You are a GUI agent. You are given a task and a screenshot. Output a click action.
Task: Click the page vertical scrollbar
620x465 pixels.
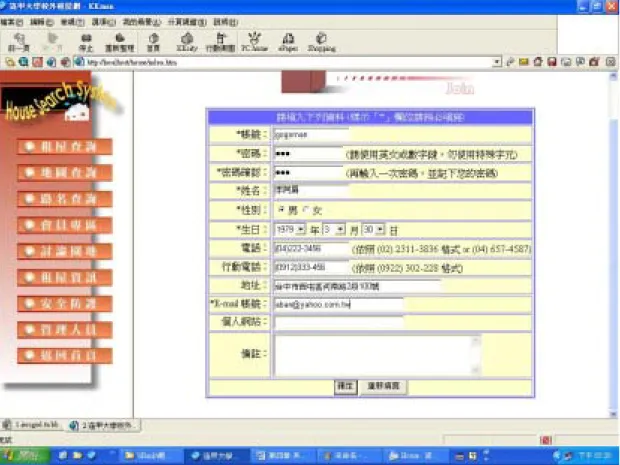pos(613,244)
